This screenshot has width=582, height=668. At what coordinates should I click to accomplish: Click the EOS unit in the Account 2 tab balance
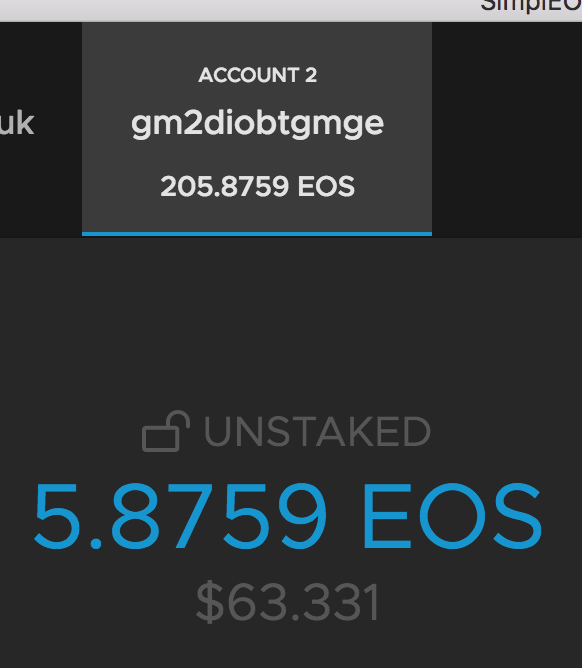[326, 187]
